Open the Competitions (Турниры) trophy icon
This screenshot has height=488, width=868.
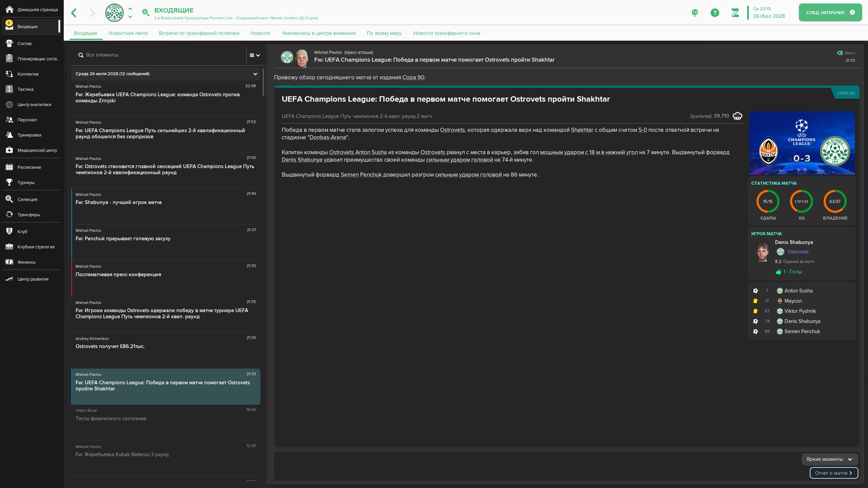(x=9, y=182)
